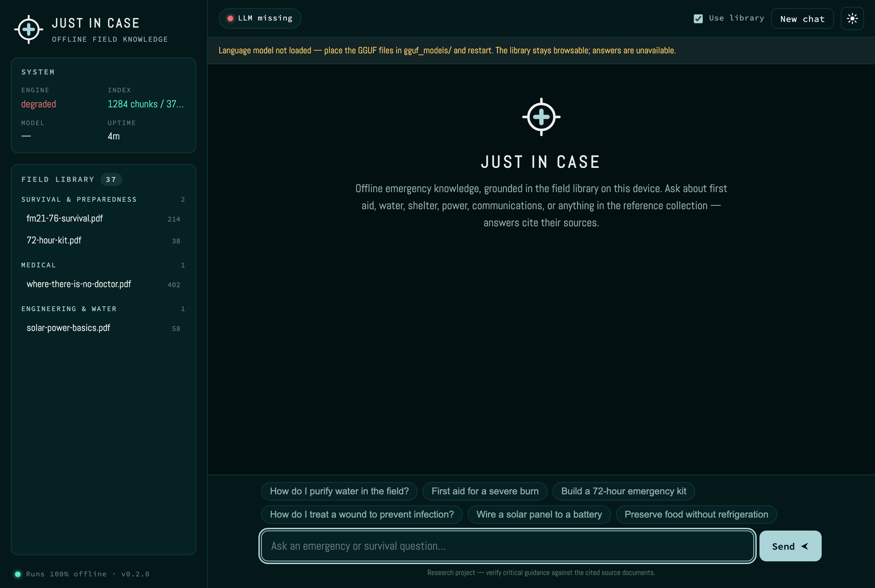The width and height of the screenshot is (875, 588).
Task: Click the Just In Case crosshair logo in sidebar
Action: [28, 29]
